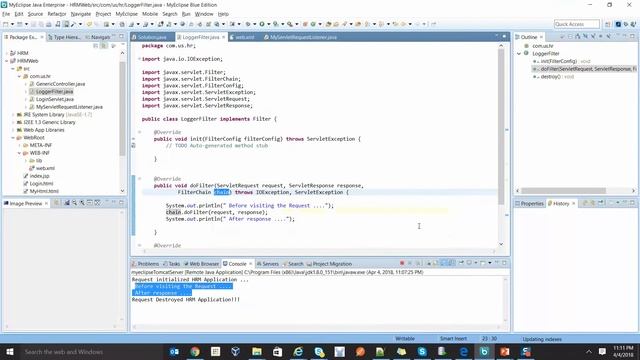The height and width of the screenshot is (360, 640).
Task: Select web.xml in the WEB-INF folder
Action: [x=45, y=168]
